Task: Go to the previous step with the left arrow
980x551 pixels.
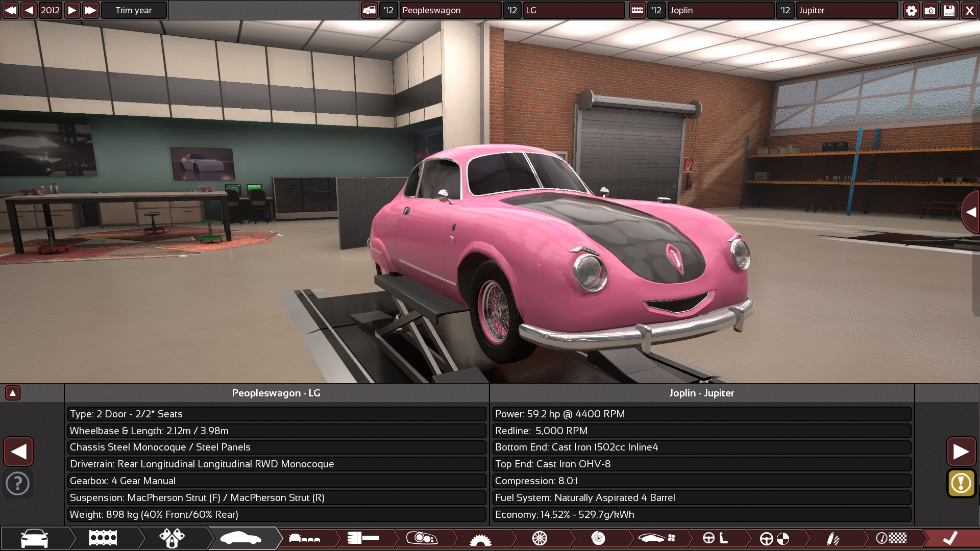Action: pos(18,452)
